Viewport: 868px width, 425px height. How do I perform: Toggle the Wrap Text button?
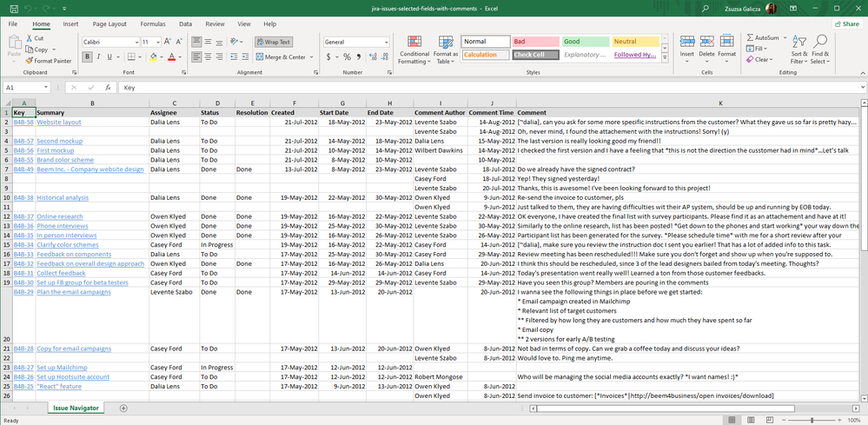coord(274,42)
